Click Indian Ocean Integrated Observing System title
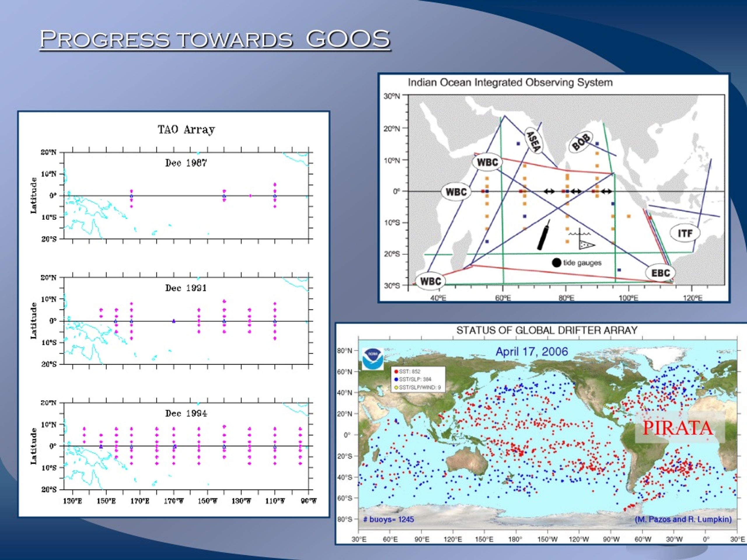747x560 pixels. tap(510, 83)
